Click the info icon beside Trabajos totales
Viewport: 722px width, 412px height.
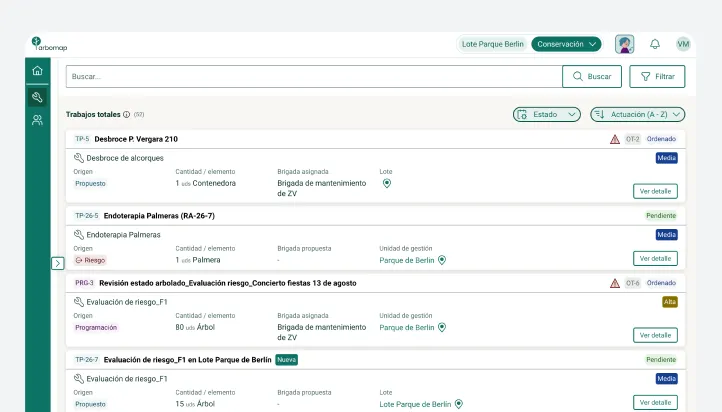(126, 115)
